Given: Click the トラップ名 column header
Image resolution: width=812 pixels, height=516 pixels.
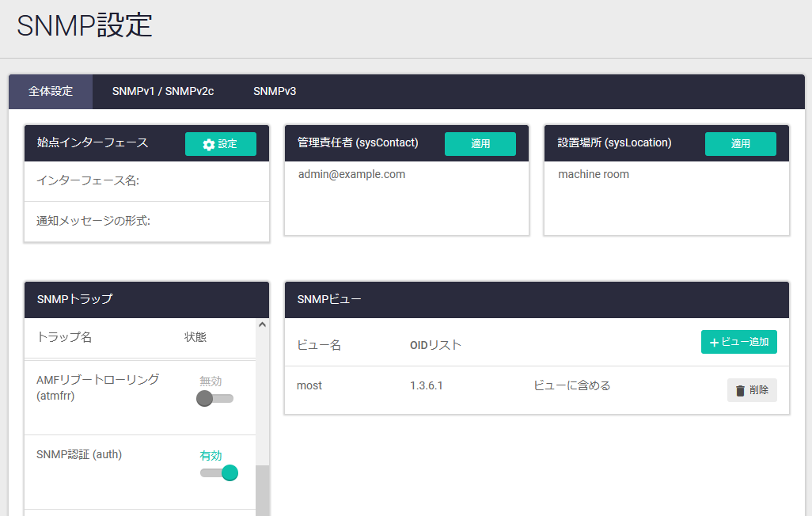Looking at the screenshot, I should 64,337.
